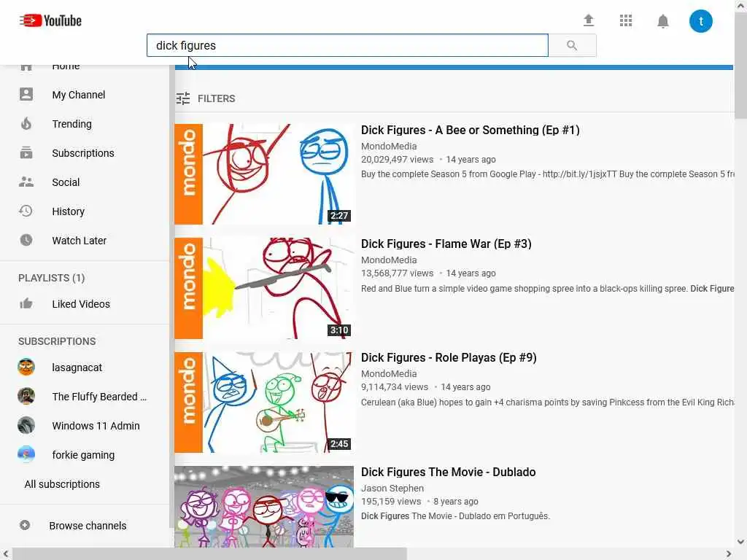Click the Browse channels plus icon
The image size is (747, 560).
tap(25, 525)
